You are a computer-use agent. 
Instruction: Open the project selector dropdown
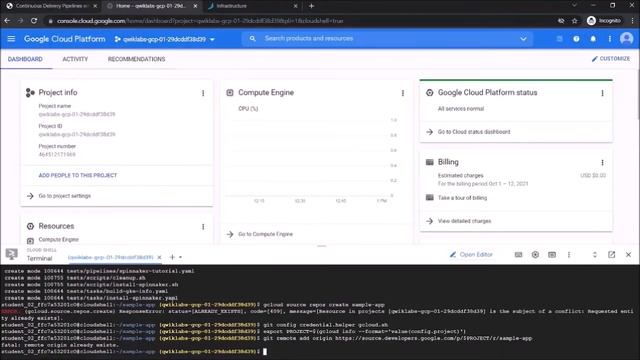click(x=164, y=39)
